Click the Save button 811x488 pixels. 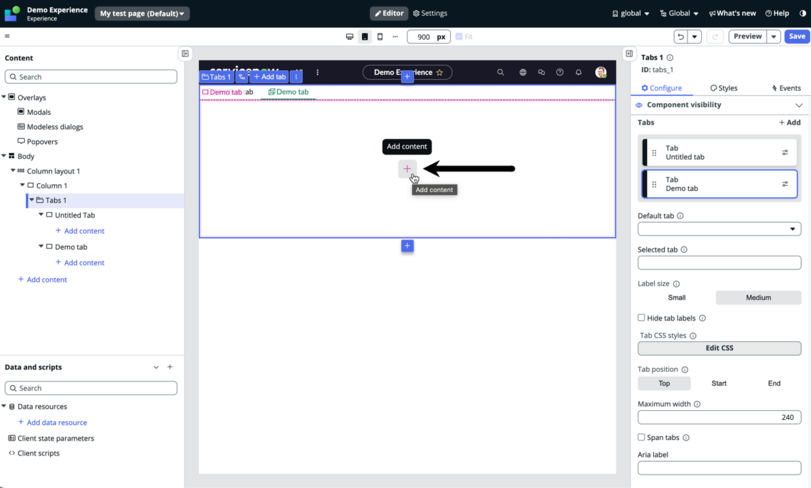click(x=797, y=37)
